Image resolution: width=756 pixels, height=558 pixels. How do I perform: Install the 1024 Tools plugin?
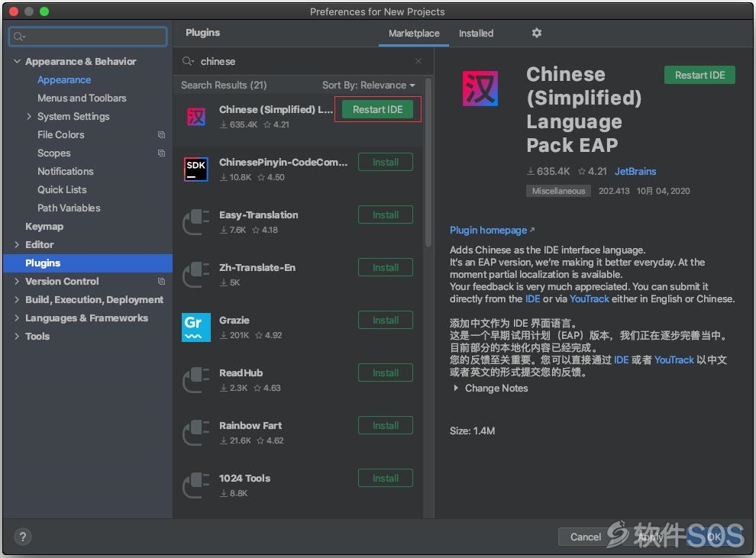(x=385, y=478)
